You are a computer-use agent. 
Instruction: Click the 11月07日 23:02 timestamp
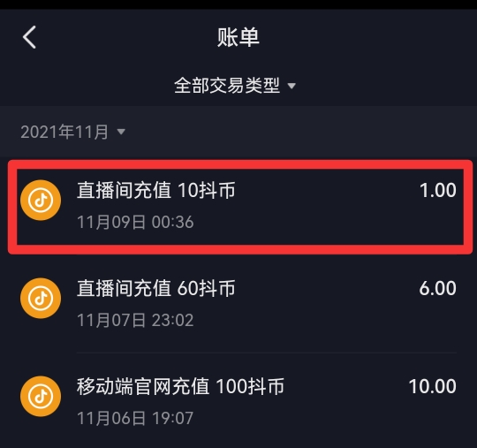[135, 320]
